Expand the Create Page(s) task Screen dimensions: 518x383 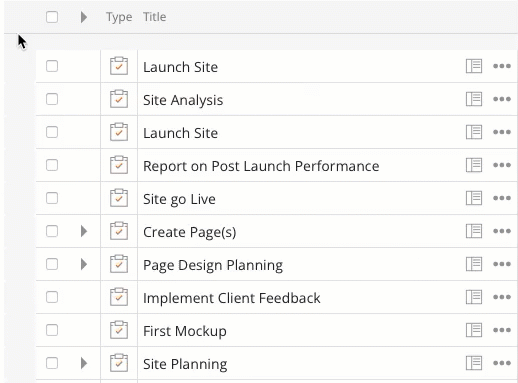point(84,231)
